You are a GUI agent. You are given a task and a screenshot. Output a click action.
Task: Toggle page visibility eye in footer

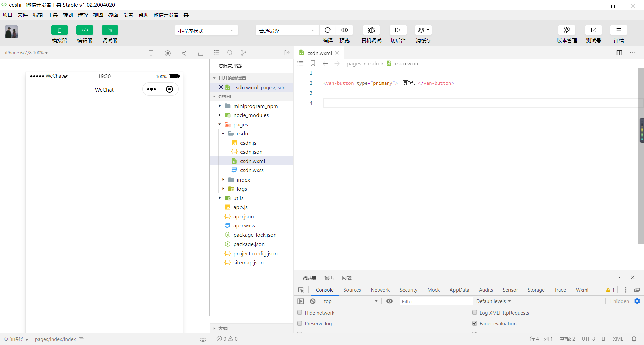[x=203, y=339]
